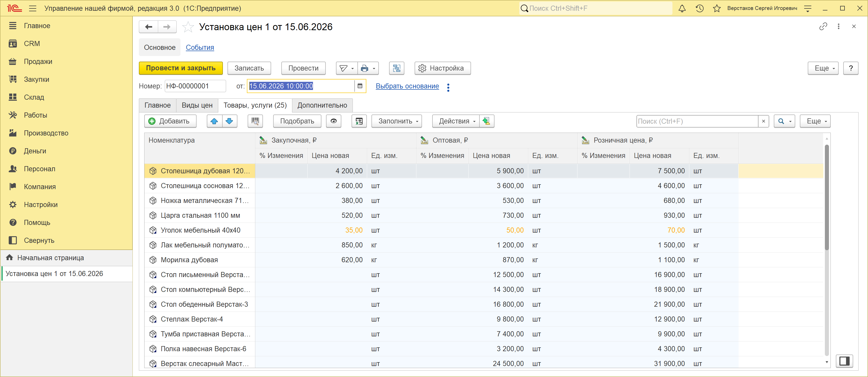This screenshot has width=868, height=377.
Task: Toggle the eye view button
Action: coord(334,121)
